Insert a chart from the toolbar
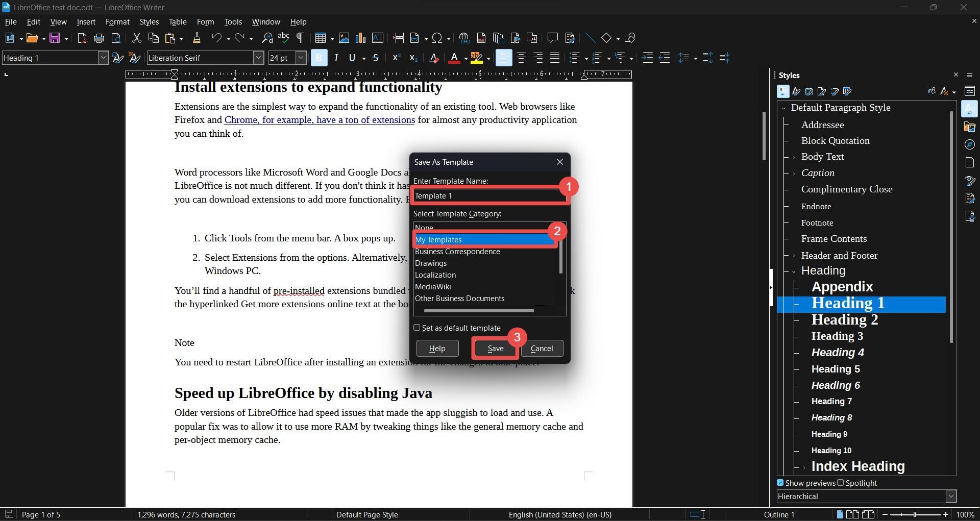Screen dimensions: 980x521 point(361,38)
